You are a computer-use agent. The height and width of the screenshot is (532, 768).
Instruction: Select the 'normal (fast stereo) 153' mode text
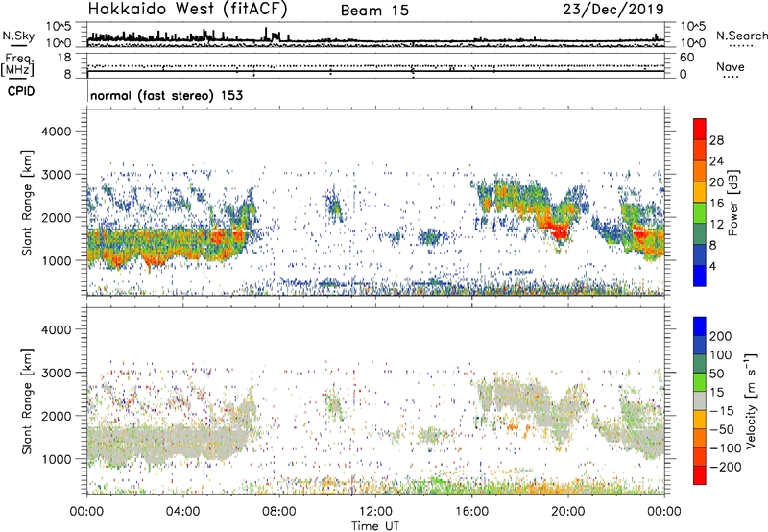166,95
